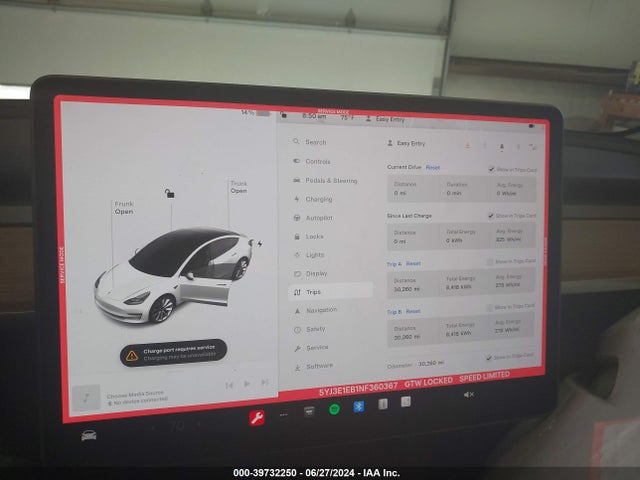Image resolution: width=640 pixels, height=480 pixels.
Task: Tap the notifications bell icon in settings header
Action: 502,147
